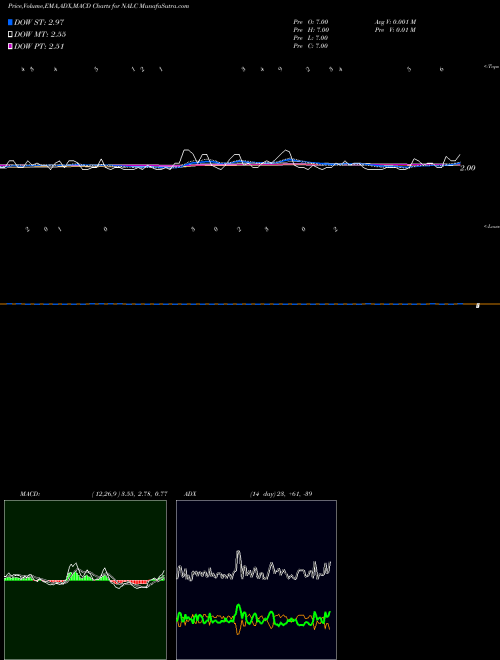Click the 'Avg V: 0.001 M' volume text
This screenshot has height=660, width=500.
coord(396,22)
